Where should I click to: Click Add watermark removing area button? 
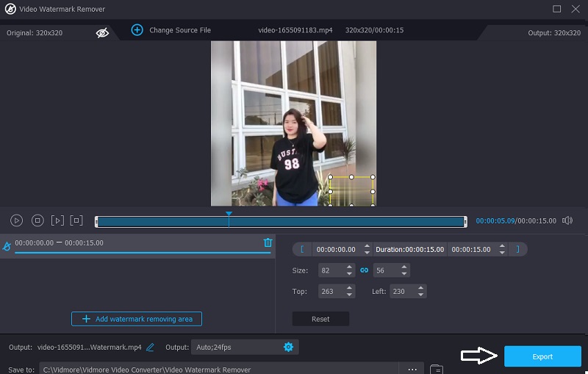[x=137, y=319]
